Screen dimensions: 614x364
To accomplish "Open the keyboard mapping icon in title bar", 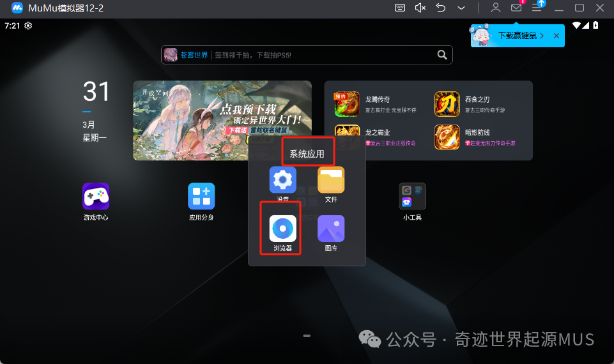I will (x=400, y=8).
